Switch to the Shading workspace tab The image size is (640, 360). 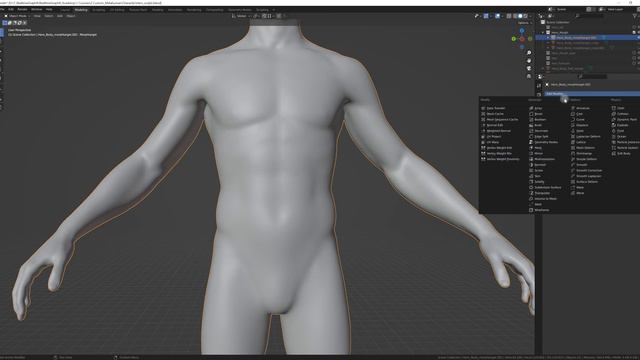(157, 9)
